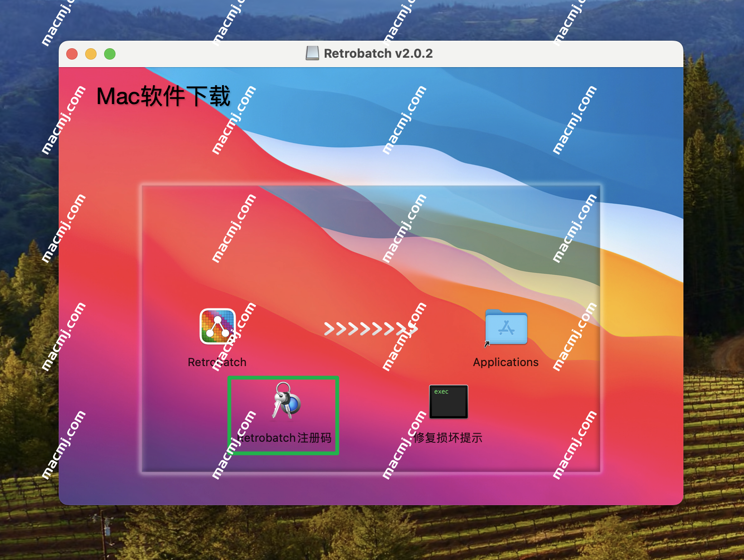Select the Retrobatch app icon
744x560 pixels.
(218, 326)
